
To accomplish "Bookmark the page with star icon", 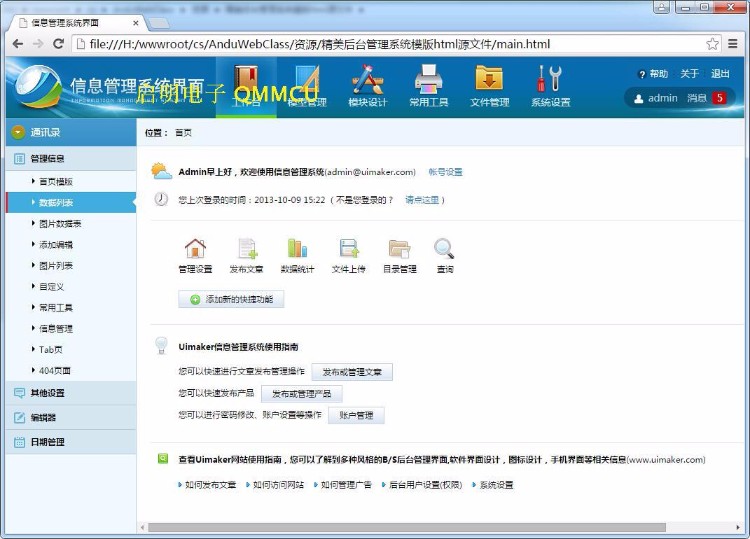I will point(712,44).
